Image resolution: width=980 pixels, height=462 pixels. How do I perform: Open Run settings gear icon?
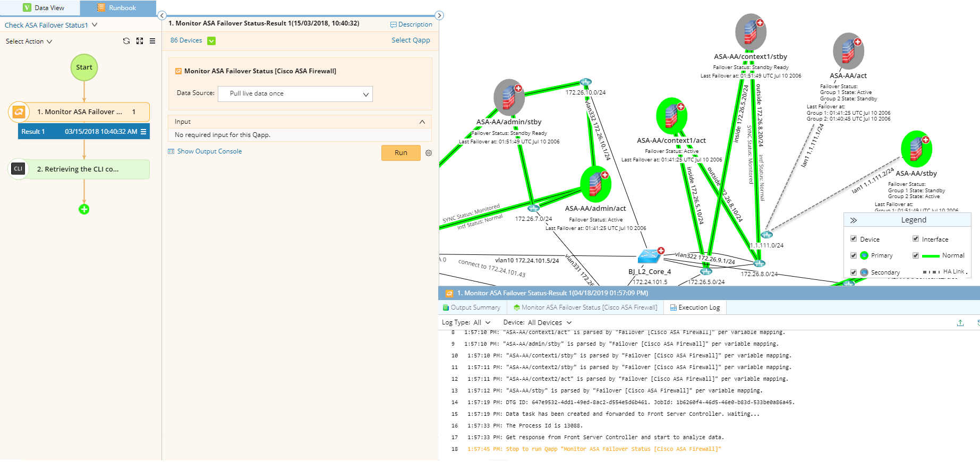click(x=429, y=153)
